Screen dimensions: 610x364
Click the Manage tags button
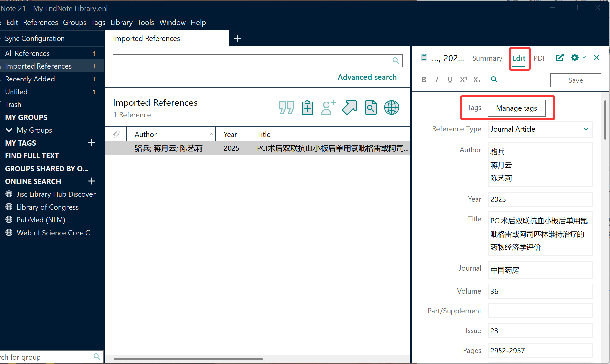tap(516, 108)
